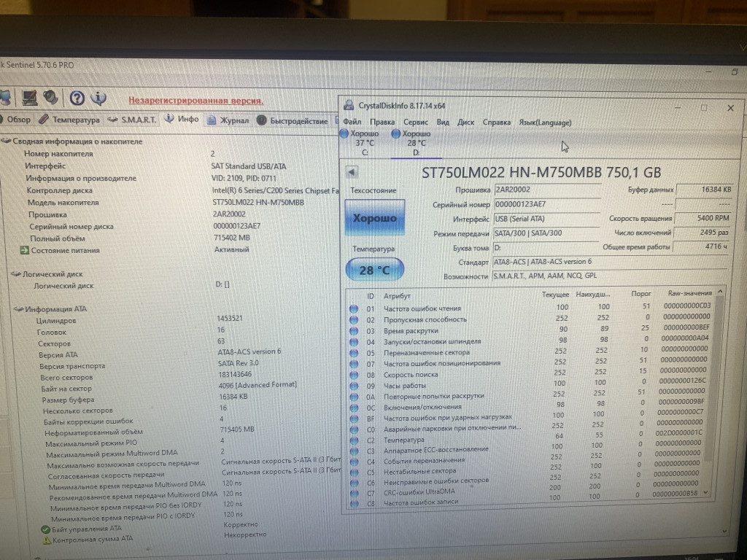Viewport: 747px width, 560px height.
Task: Click status circle of 'Нестабильные сектора' row
Action: coord(354,472)
